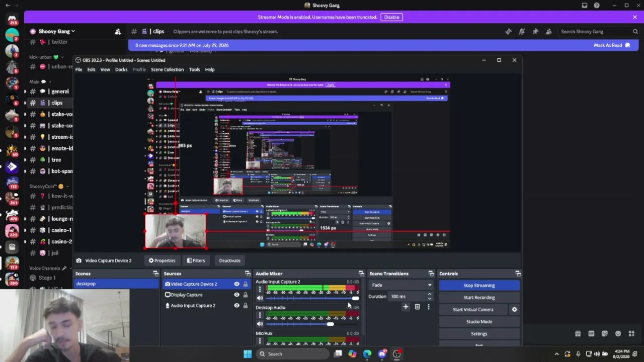Lock the Video Capture Device 2 source

coord(246,284)
